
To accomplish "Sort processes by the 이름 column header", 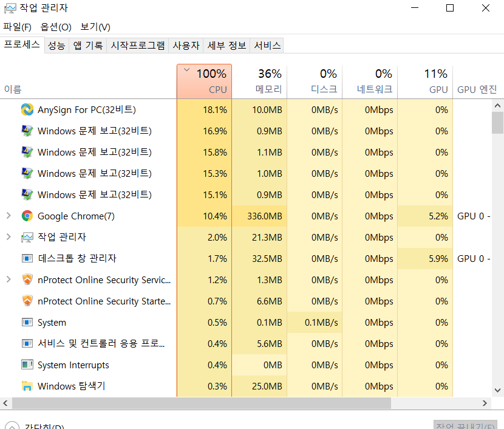I will pyautogui.click(x=89, y=81).
